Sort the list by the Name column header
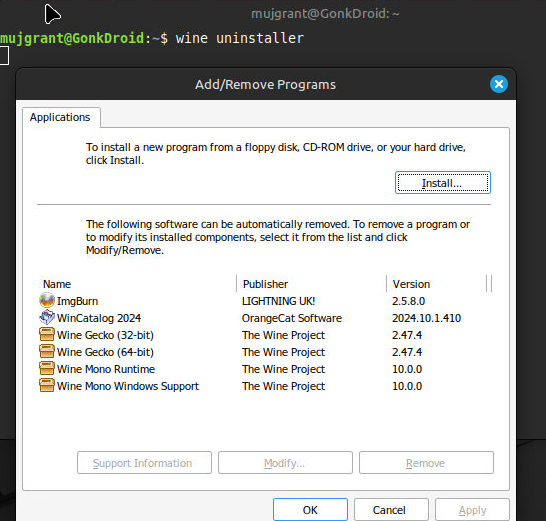546x521 pixels. point(137,284)
